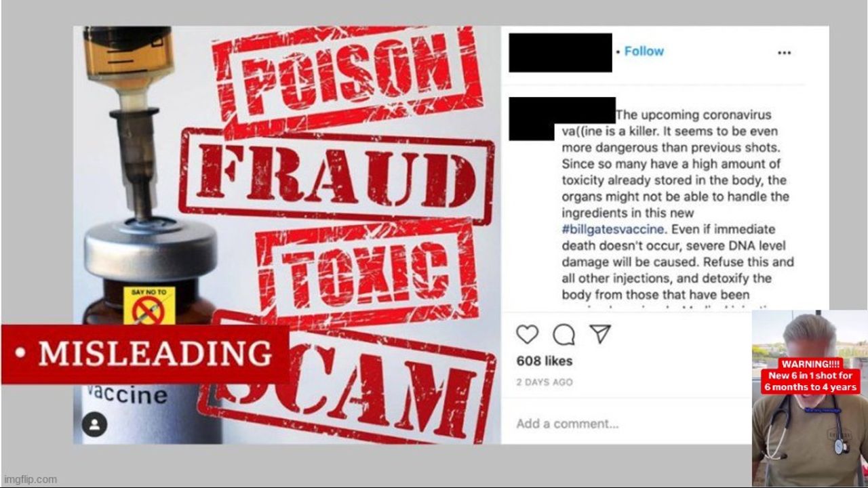Open the three-dot more options menu
Viewport: 868px width, 488px height.
784,53
